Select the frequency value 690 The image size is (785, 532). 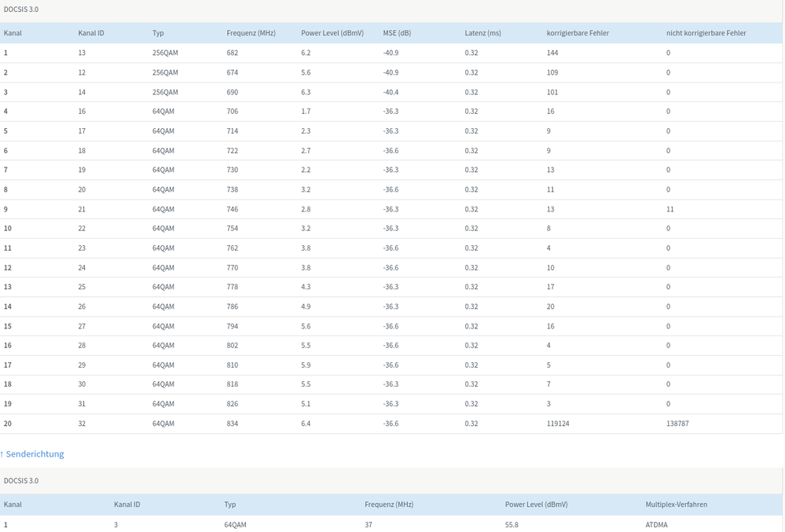[x=233, y=92]
